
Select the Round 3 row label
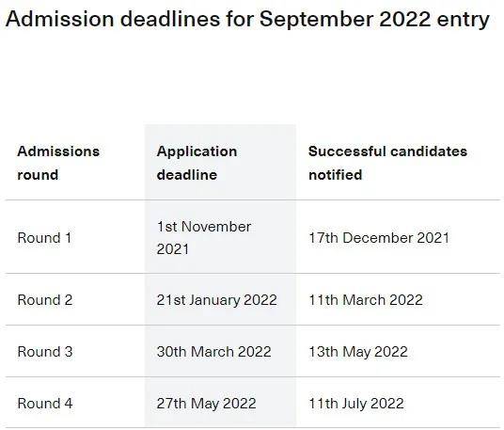point(45,352)
